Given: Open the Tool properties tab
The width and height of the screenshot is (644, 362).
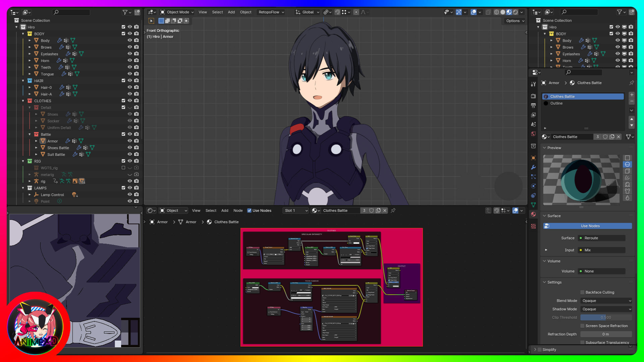Looking at the screenshot, I should coord(533,84).
